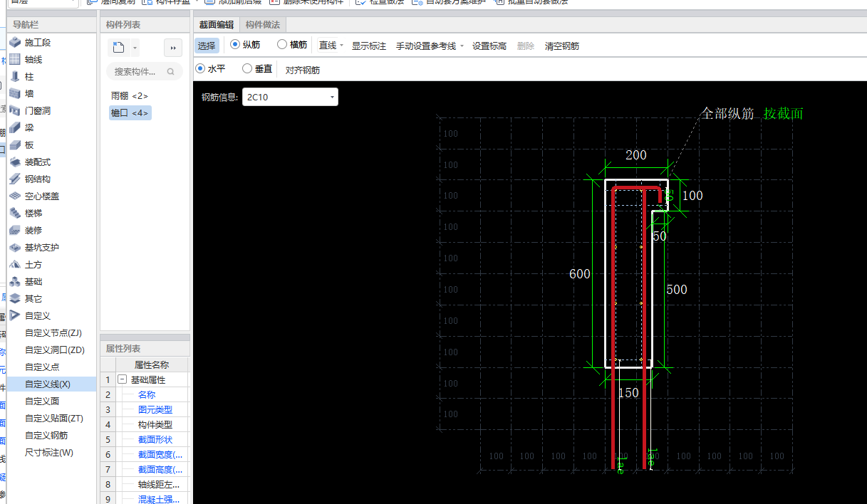Select 自定义节点(ZJ) in navigation tree
Image resolution: width=867 pixels, height=504 pixels.
coord(53,333)
